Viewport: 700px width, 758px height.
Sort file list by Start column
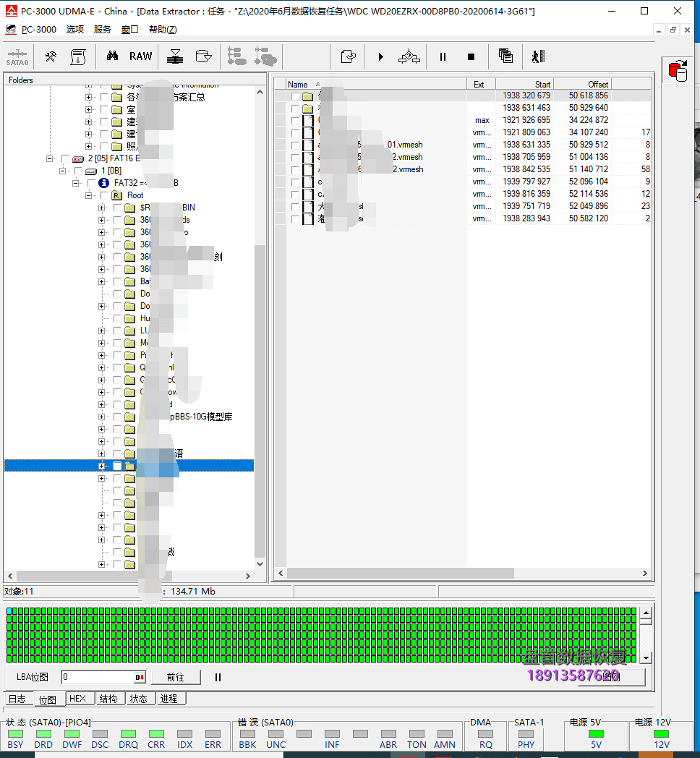524,84
